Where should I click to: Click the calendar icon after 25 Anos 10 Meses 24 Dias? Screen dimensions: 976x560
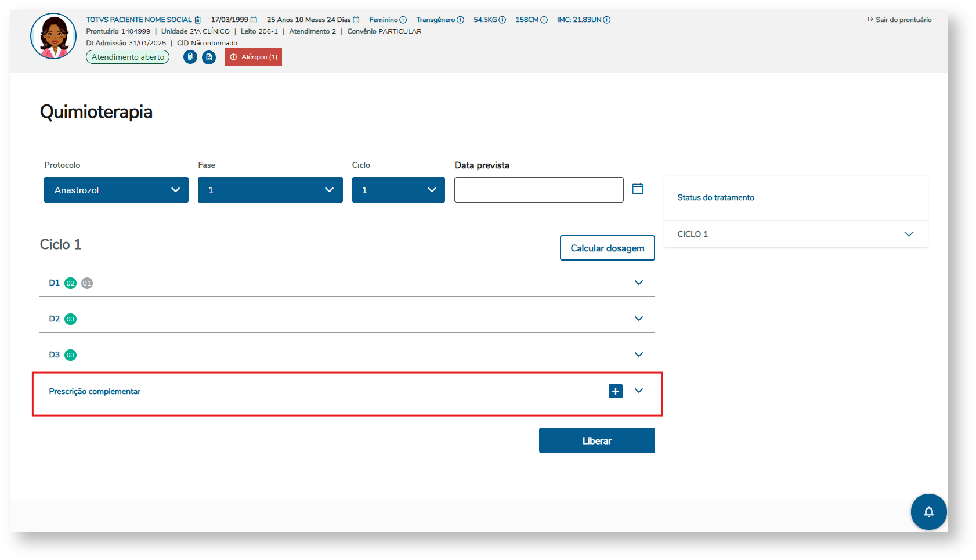point(356,20)
